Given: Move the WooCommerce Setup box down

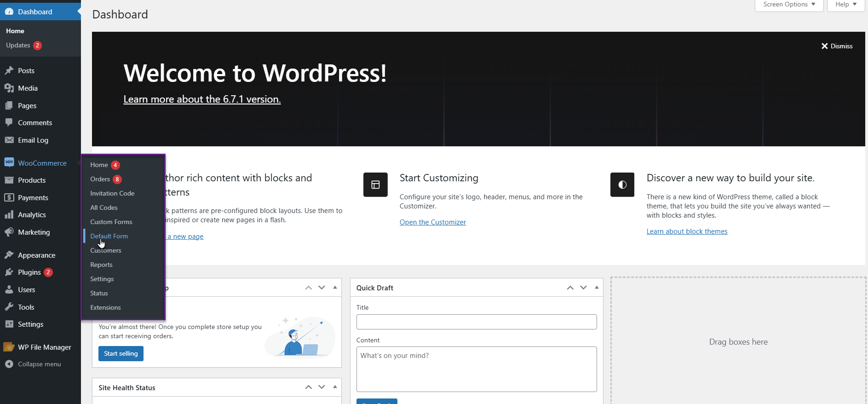Looking at the screenshot, I should (322, 288).
